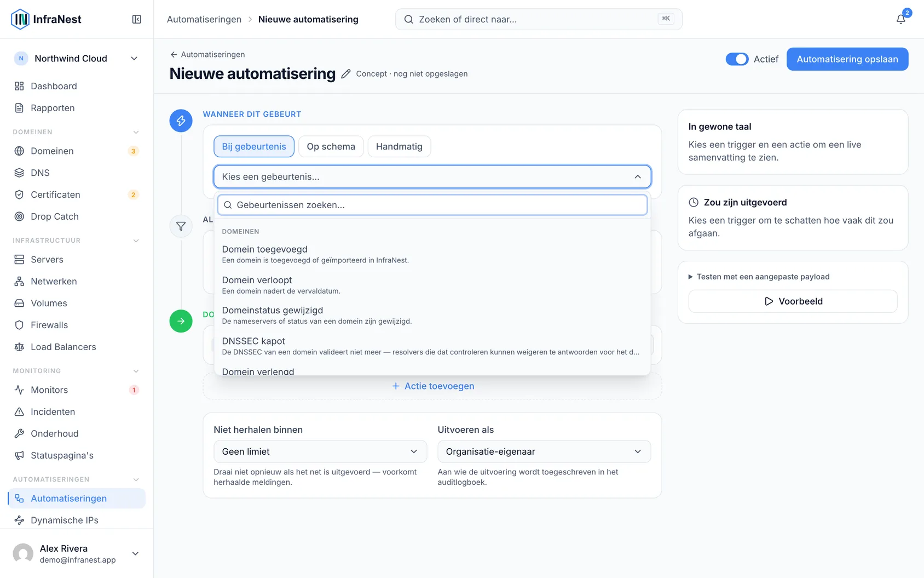Click the Volumes drive icon
Image resolution: width=924 pixels, height=578 pixels.
pyautogui.click(x=19, y=303)
